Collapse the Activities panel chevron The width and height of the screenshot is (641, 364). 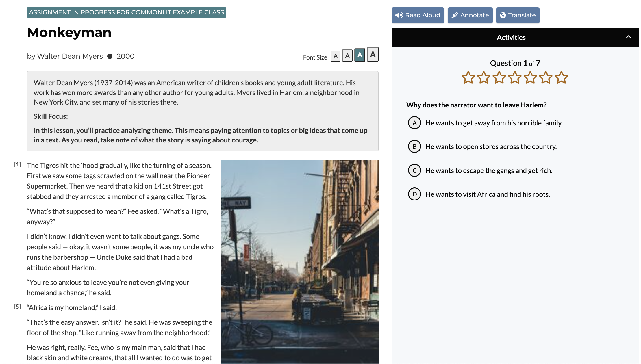(628, 37)
